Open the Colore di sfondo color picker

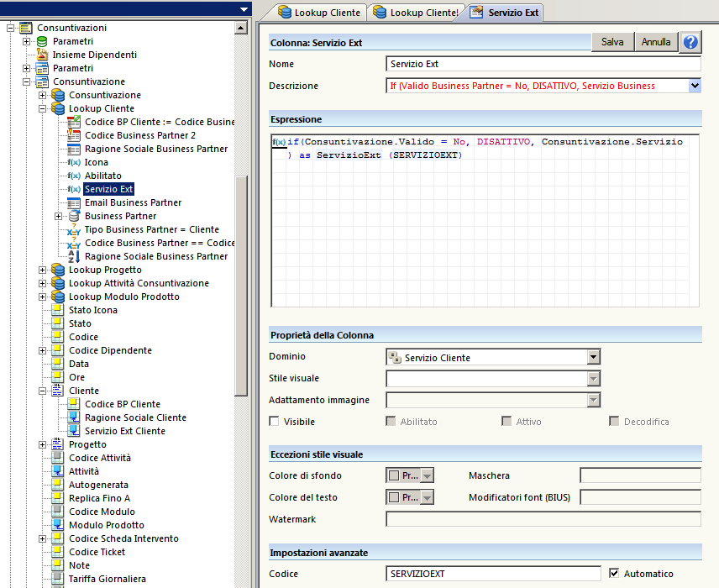(410, 475)
